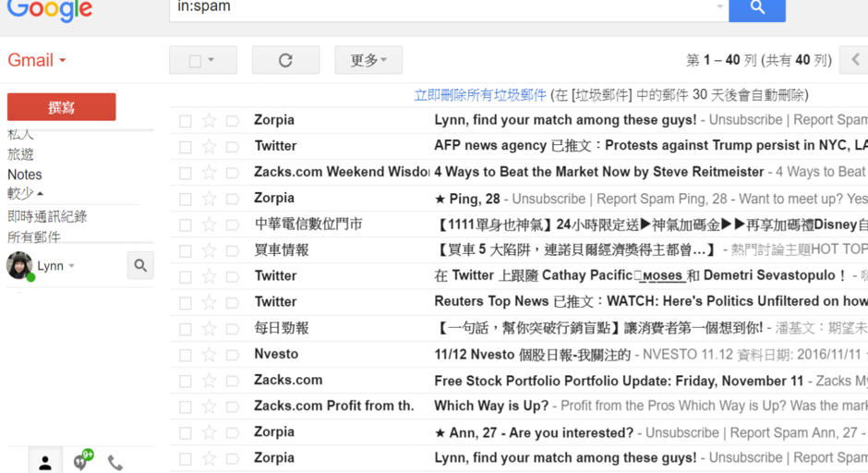This screenshot has width=868, height=473.
Task: Star the 中華電信數位門市 email
Action: [210, 224]
